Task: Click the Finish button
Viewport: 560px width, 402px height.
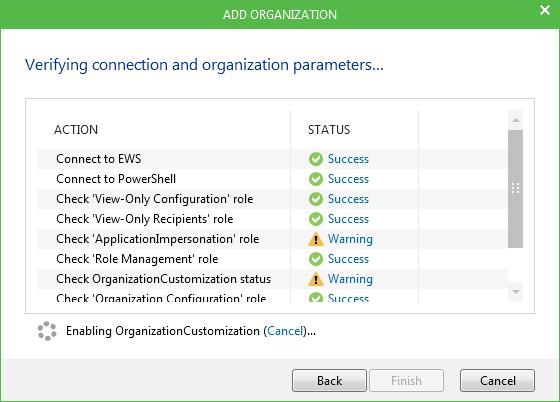Action: pyautogui.click(x=406, y=381)
